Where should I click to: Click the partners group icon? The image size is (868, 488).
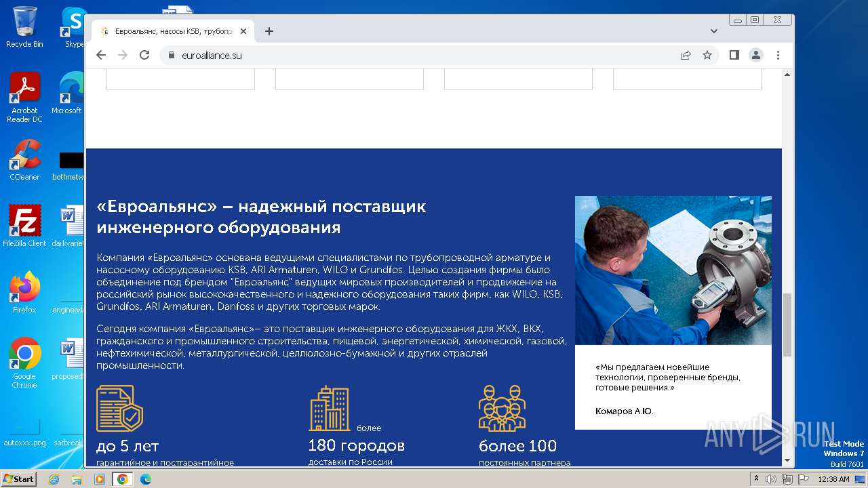502,409
